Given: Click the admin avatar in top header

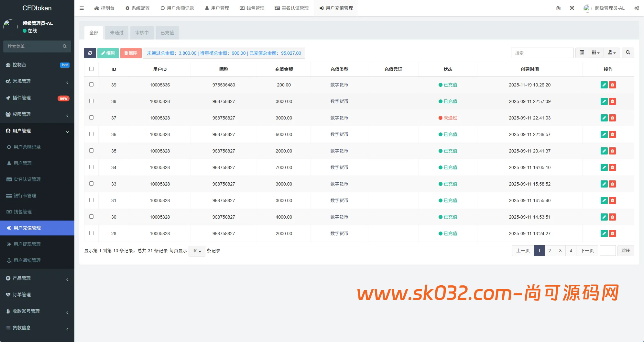Looking at the screenshot, I should tap(587, 8).
